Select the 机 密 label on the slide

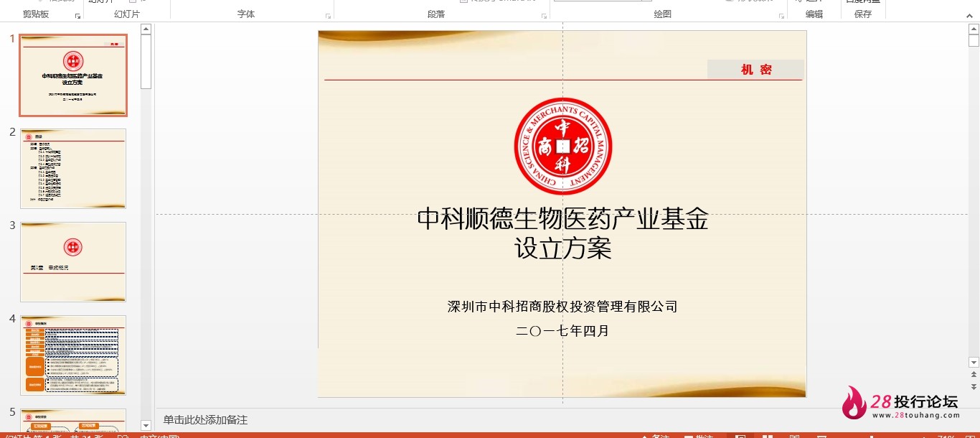pos(756,70)
